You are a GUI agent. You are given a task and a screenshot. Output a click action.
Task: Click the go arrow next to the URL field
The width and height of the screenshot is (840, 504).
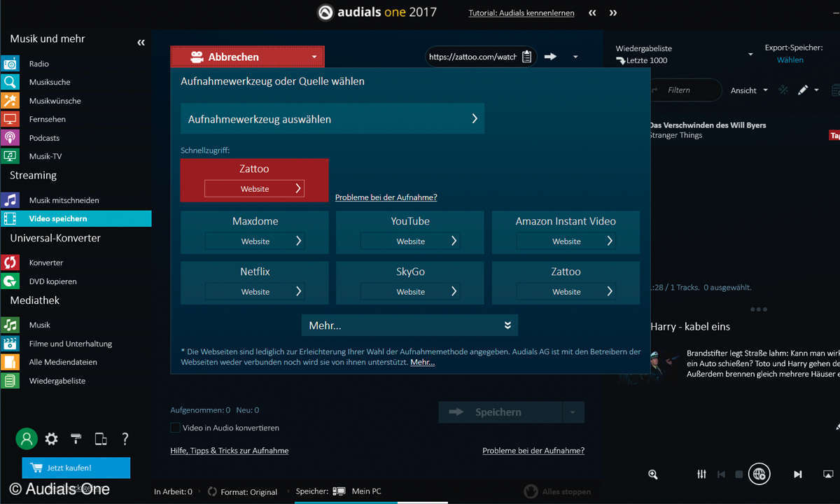[550, 57]
